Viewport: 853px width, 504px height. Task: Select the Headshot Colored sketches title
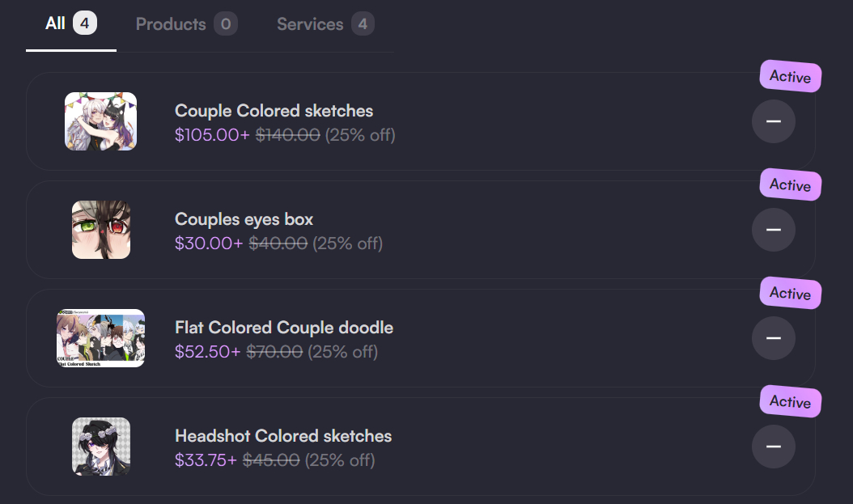283,436
